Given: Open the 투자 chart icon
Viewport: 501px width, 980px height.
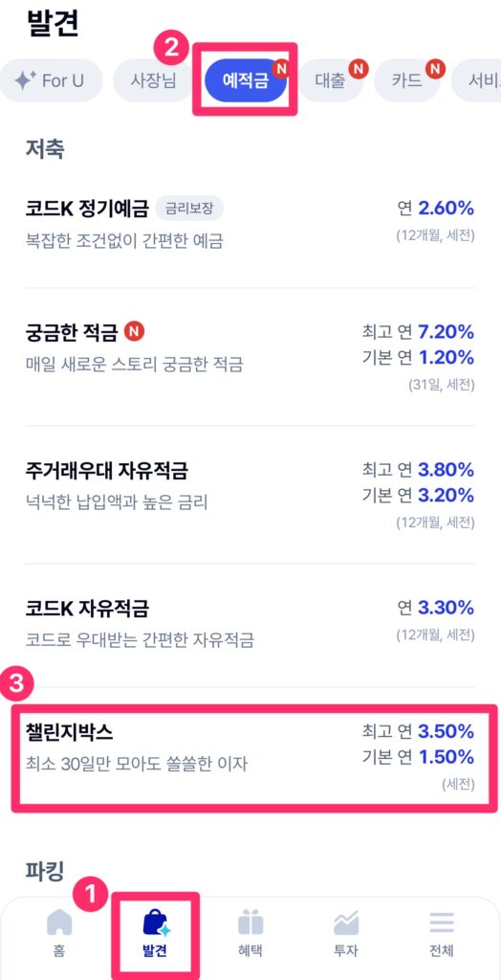Looking at the screenshot, I should pos(346,923).
